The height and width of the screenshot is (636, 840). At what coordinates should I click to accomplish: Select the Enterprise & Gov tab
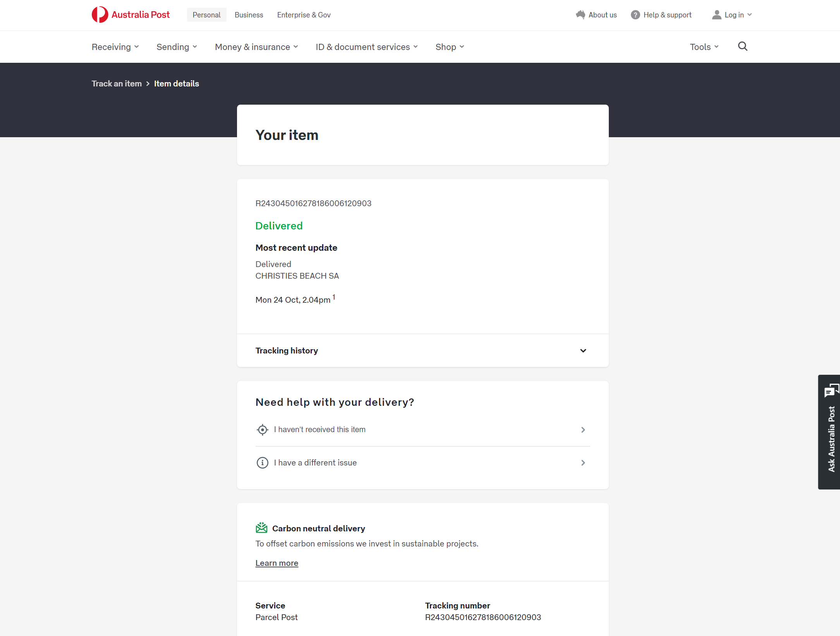[304, 15]
